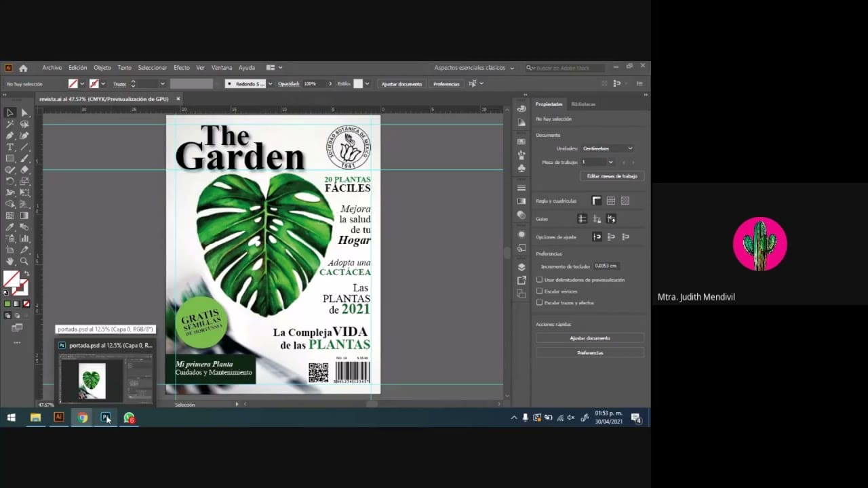The height and width of the screenshot is (488, 868).
Task: Click 'Preferencias' button in top control bar
Action: [446, 84]
